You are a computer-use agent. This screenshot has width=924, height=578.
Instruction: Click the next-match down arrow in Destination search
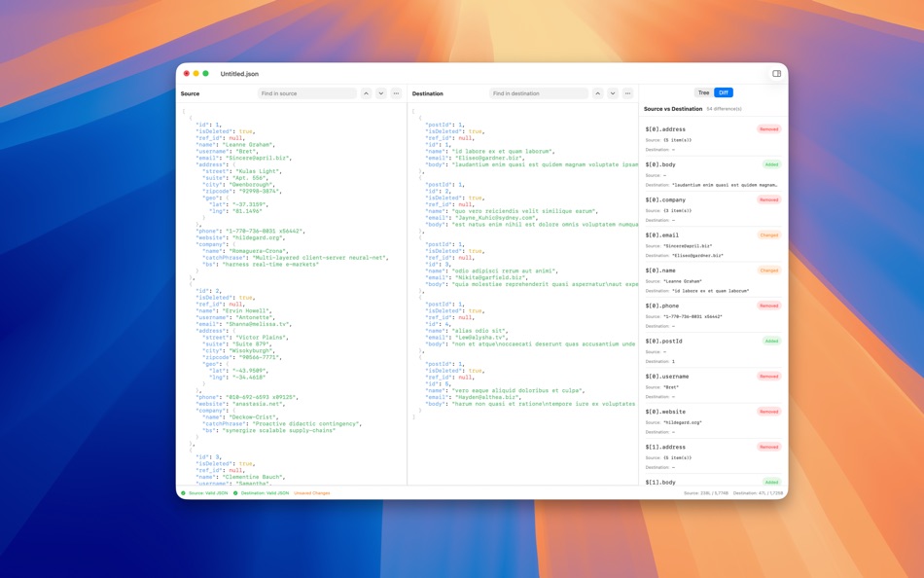click(x=612, y=93)
